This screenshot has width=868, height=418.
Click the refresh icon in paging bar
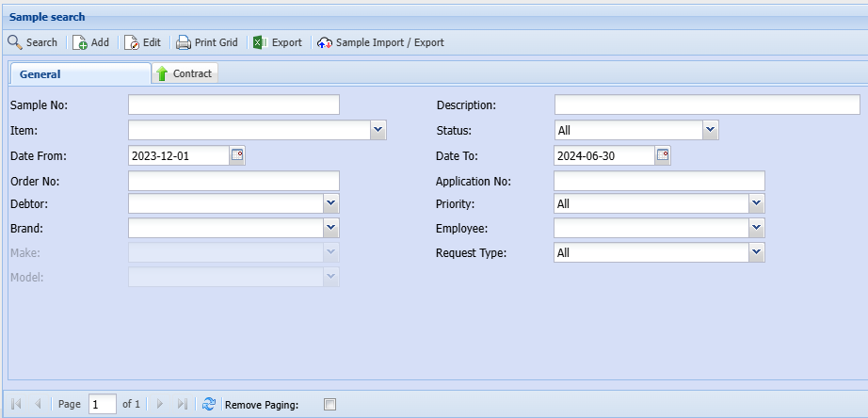(209, 404)
